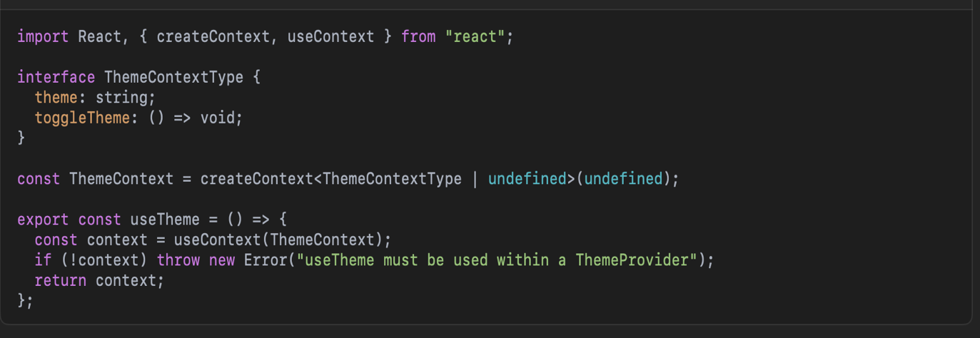This screenshot has width=980, height=338.
Task: Click "createContext" in the import statement
Action: pos(213,36)
